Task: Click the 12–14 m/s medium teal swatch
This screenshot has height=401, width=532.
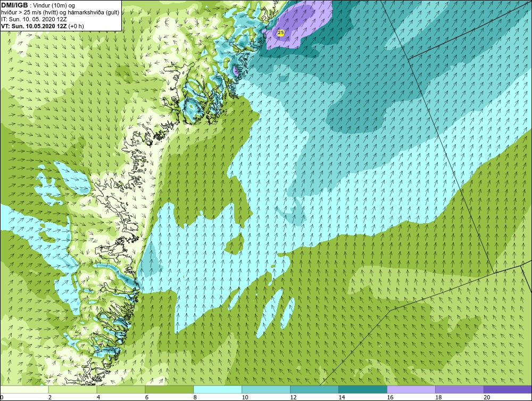Action: (x=314, y=389)
